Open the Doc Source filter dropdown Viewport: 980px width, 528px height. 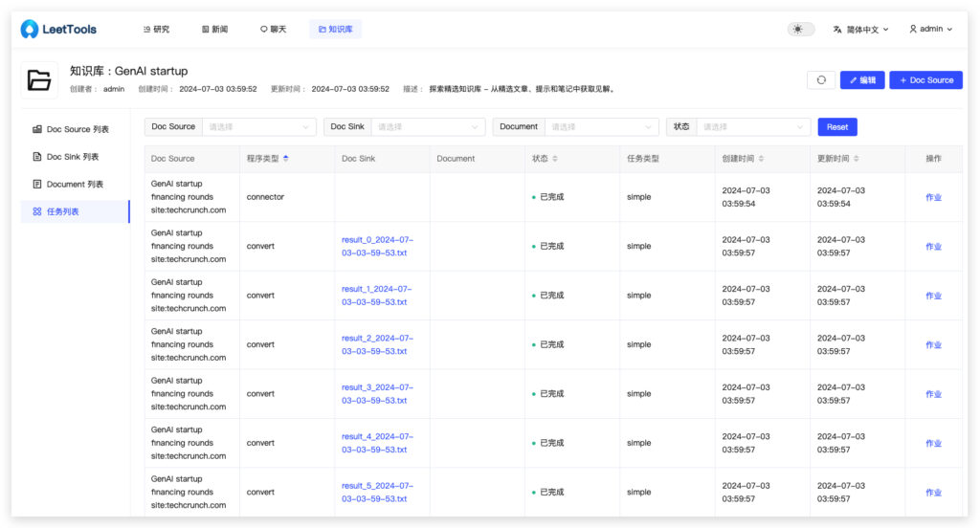[258, 127]
